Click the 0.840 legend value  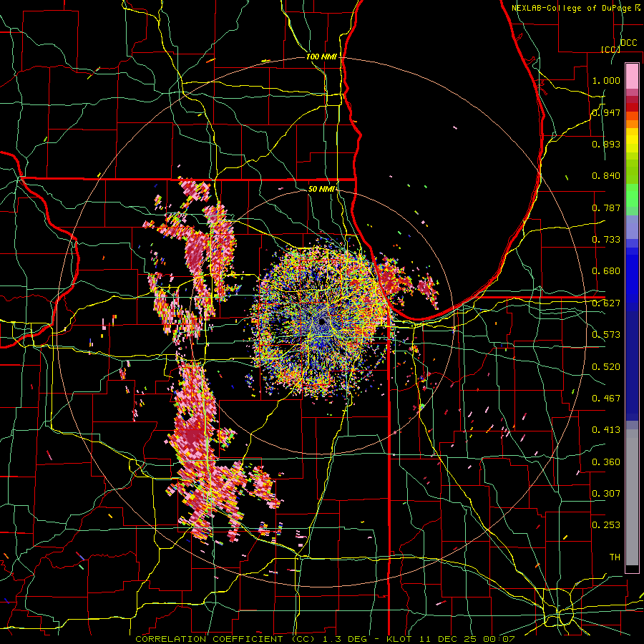[x=606, y=176]
